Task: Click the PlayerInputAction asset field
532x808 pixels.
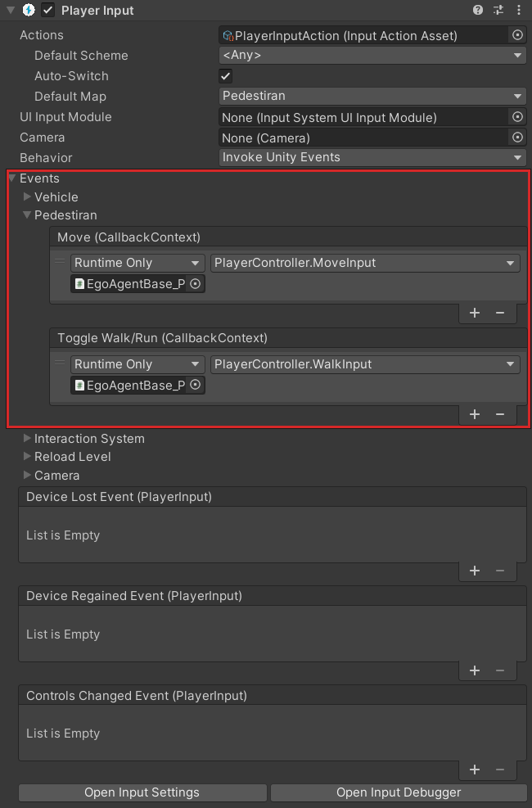Action: pos(364,35)
